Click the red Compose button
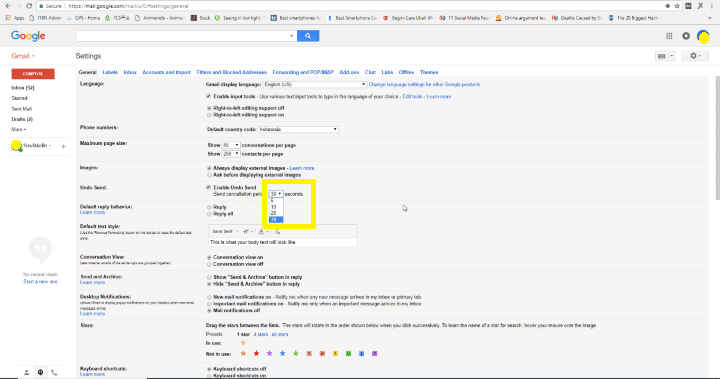720x379 pixels. 33,74
